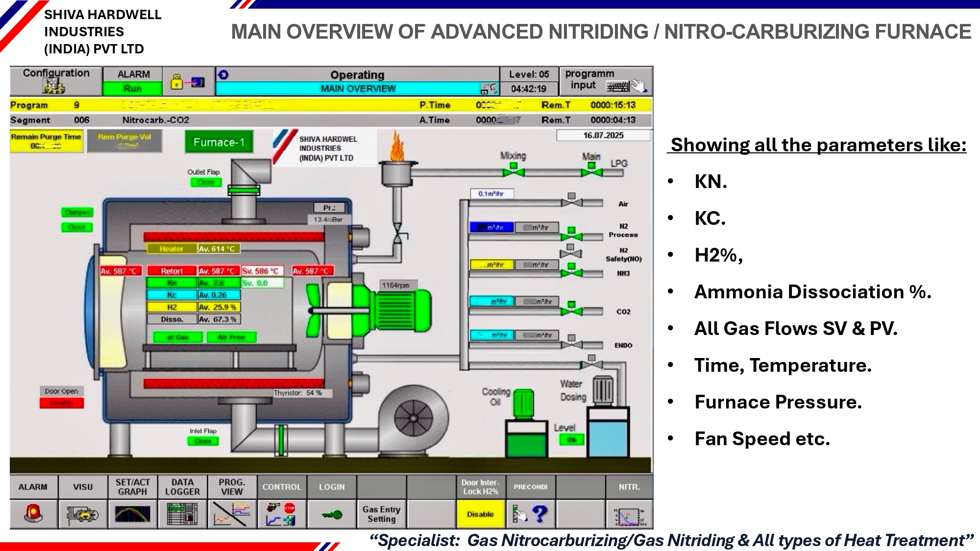Open the SET/ACT graph icon
Image resolution: width=980 pixels, height=551 pixels.
(132, 514)
